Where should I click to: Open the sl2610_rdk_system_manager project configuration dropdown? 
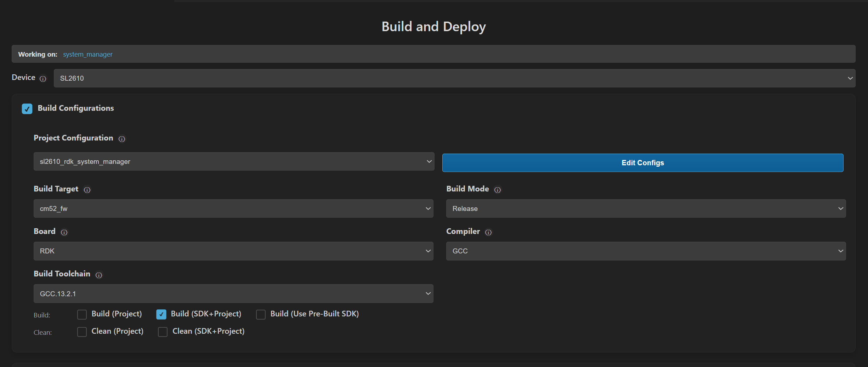pyautogui.click(x=234, y=161)
